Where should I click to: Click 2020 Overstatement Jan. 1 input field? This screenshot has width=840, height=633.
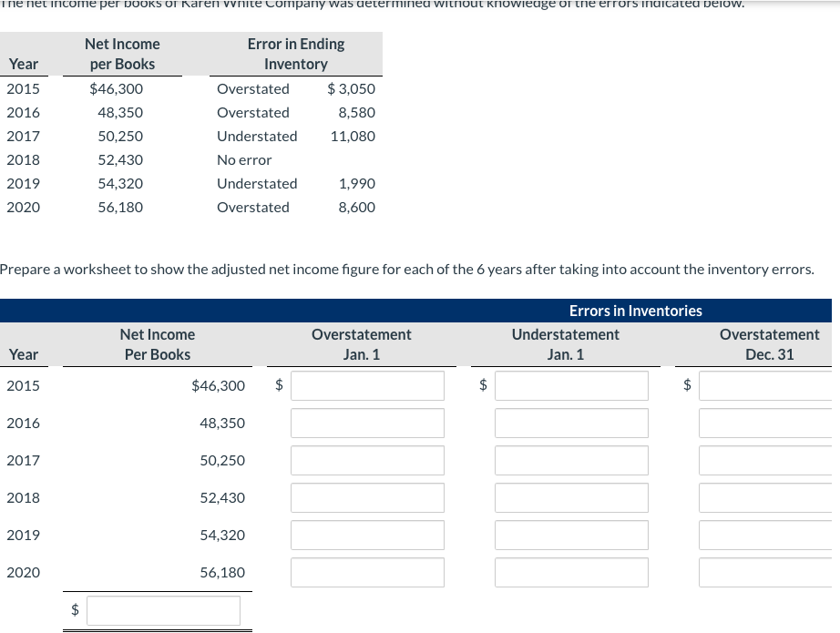367,573
